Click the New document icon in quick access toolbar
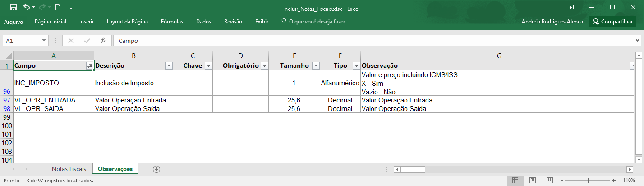 click(x=58, y=7)
